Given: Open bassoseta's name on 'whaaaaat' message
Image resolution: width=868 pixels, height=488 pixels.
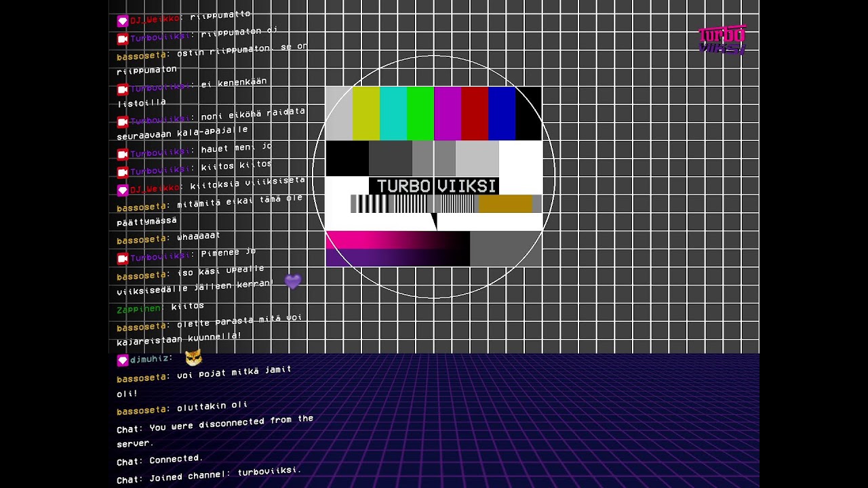Looking at the screenshot, I should tap(142, 240).
